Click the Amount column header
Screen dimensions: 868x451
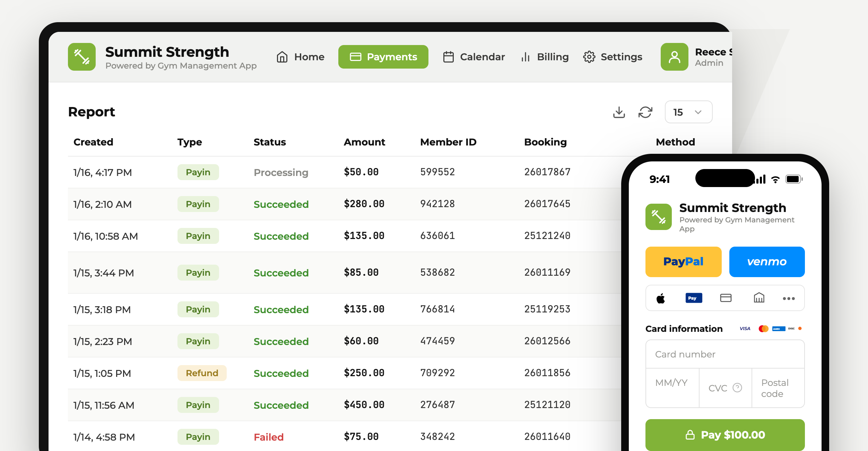click(x=364, y=142)
